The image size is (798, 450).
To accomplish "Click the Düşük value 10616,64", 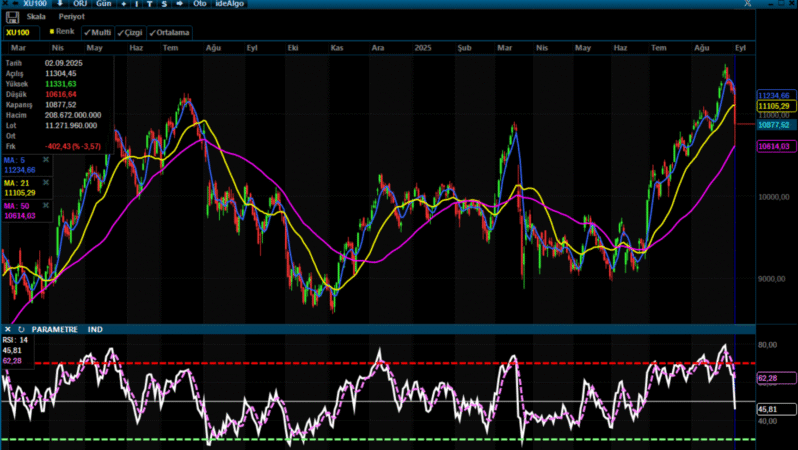I will [61, 94].
